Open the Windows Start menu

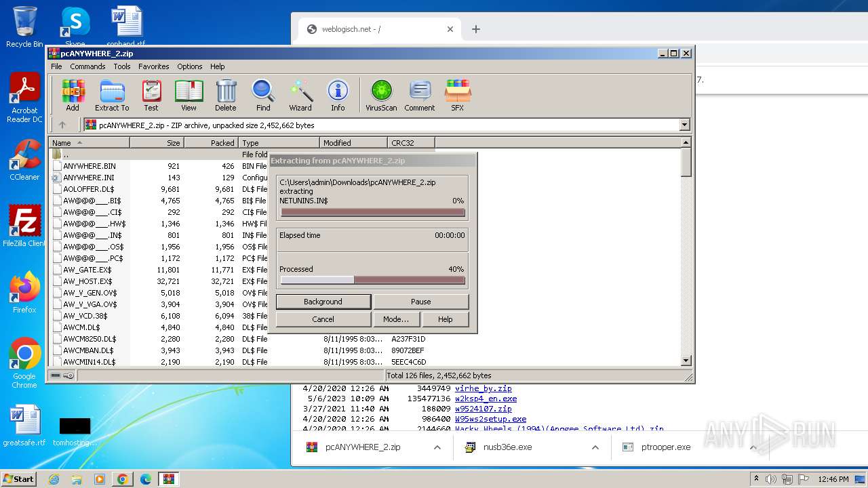(19, 479)
